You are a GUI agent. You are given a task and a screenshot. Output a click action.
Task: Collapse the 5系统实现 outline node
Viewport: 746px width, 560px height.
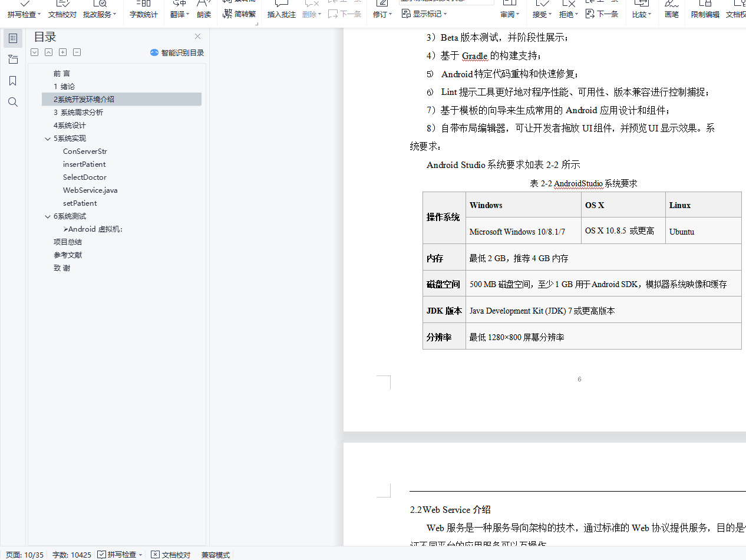(x=48, y=139)
